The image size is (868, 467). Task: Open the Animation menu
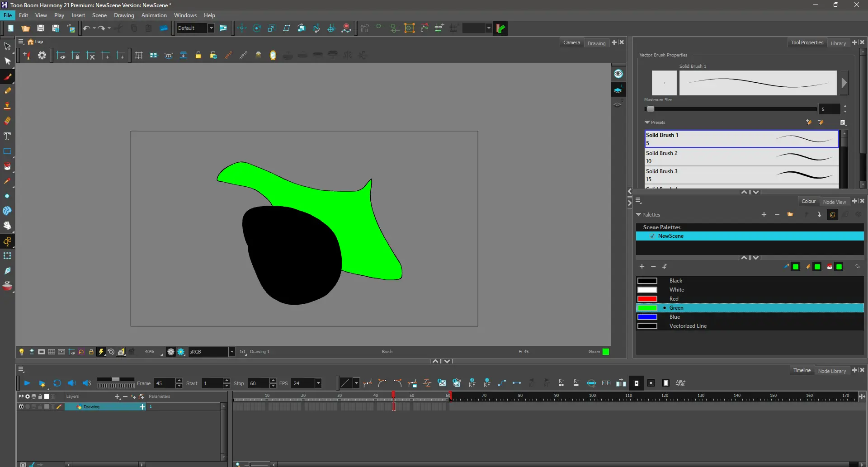154,15
